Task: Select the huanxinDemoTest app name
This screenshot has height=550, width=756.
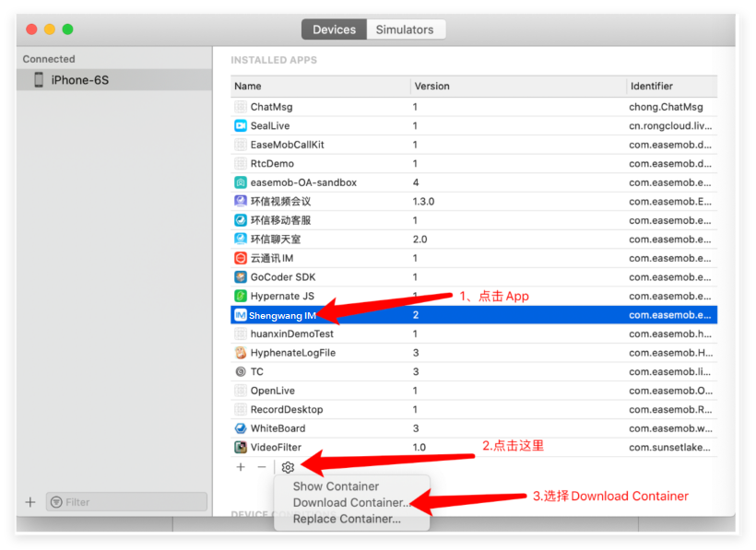Action: point(292,334)
